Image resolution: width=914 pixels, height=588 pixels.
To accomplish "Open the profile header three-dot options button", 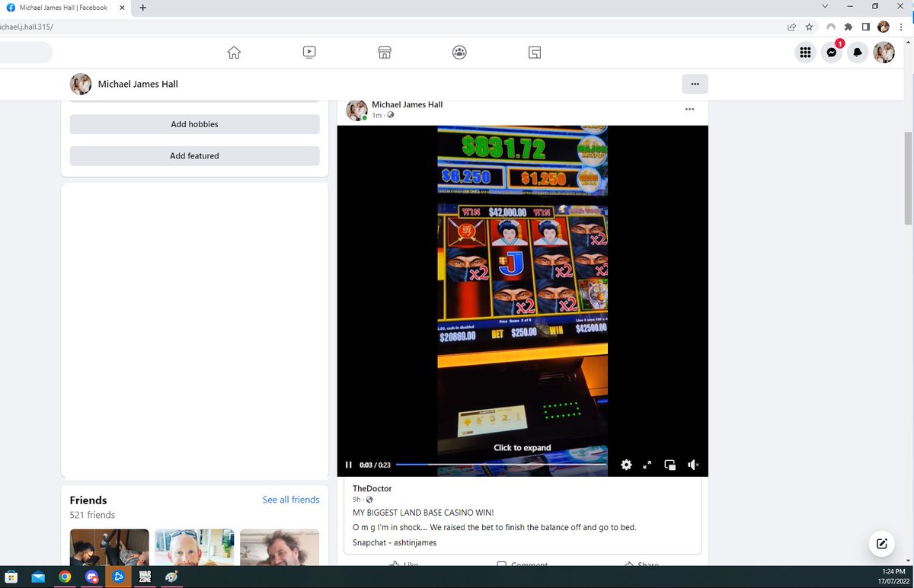I will pyautogui.click(x=695, y=84).
